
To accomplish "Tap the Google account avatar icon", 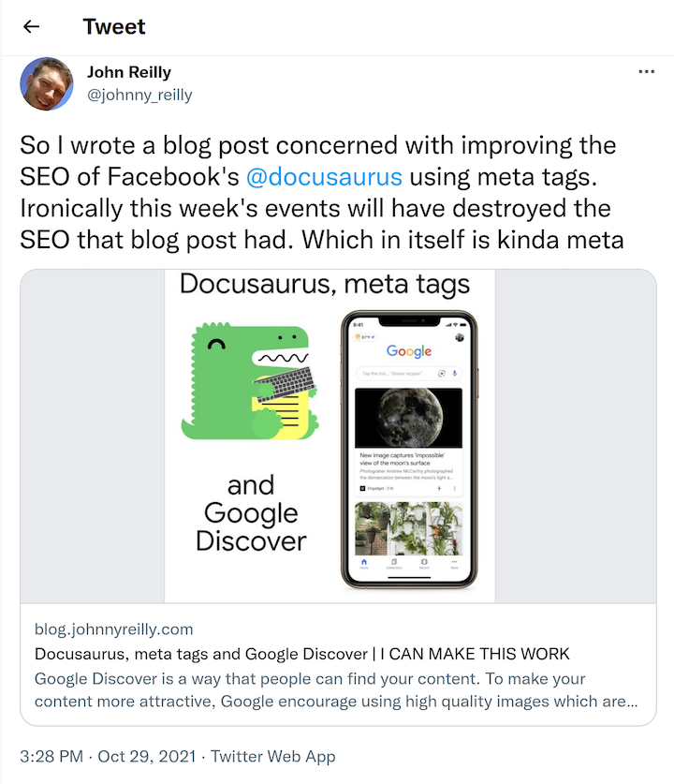I will [x=459, y=338].
